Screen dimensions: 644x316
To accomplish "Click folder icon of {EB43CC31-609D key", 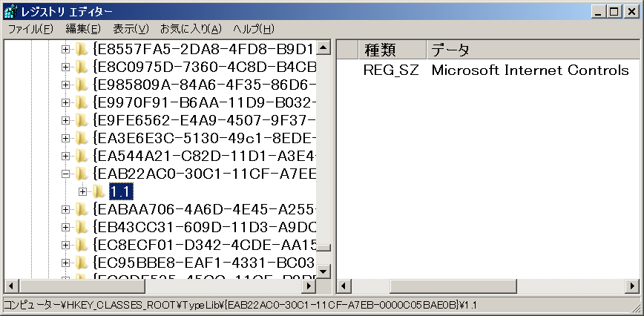I will [x=82, y=227].
